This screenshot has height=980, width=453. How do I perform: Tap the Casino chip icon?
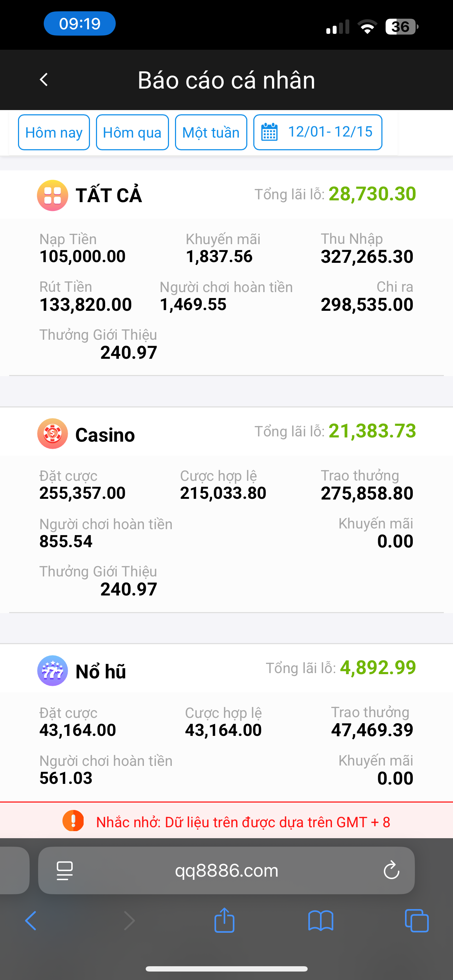point(53,433)
